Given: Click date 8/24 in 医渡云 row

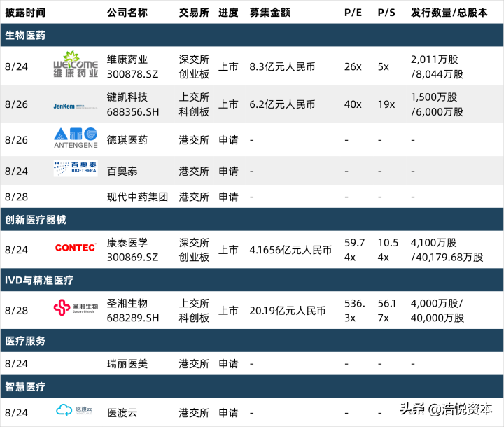Looking at the screenshot, I should pos(16,412).
